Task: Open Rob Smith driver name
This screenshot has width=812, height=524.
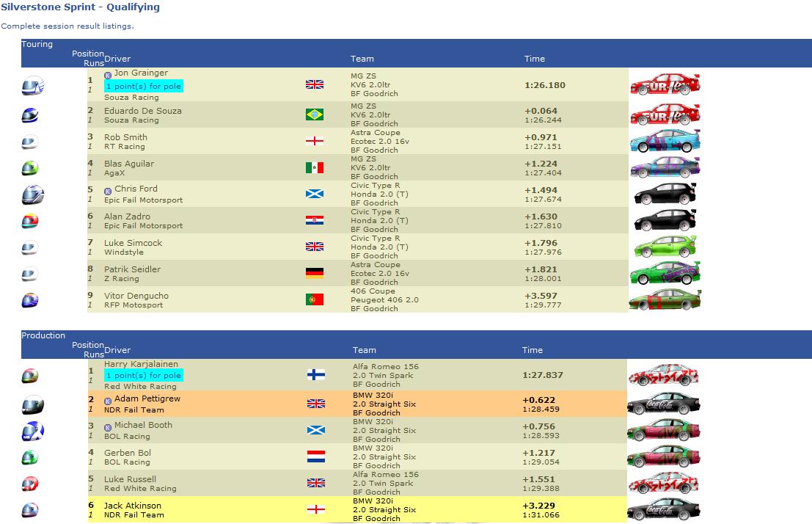Action: [x=126, y=137]
